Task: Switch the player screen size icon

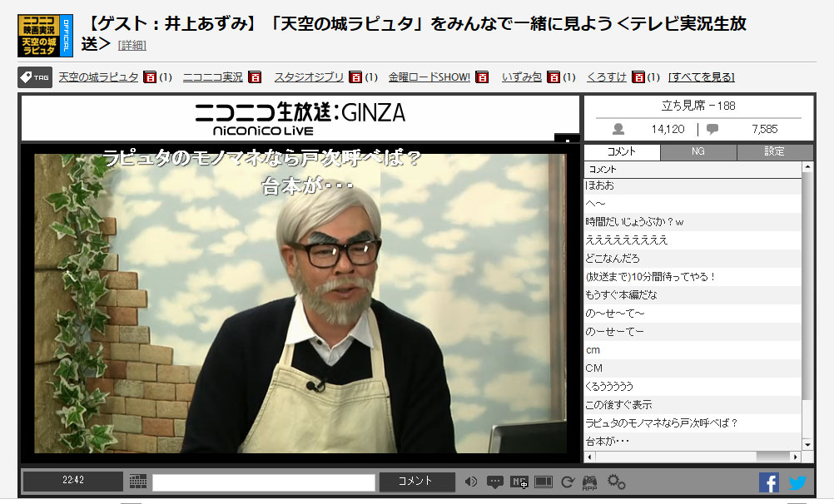Action: [x=543, y=482]
